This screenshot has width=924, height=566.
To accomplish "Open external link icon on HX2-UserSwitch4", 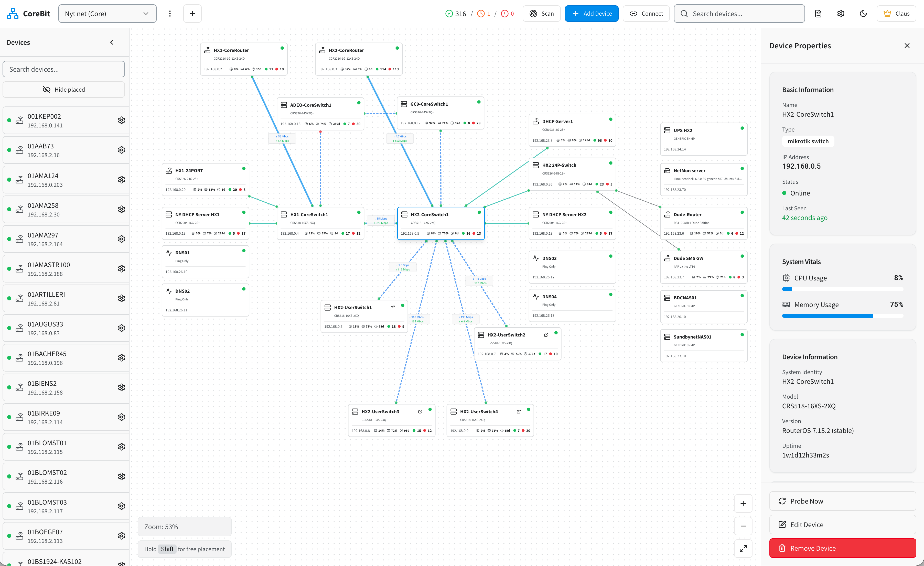I will click(x=519, y=411).
